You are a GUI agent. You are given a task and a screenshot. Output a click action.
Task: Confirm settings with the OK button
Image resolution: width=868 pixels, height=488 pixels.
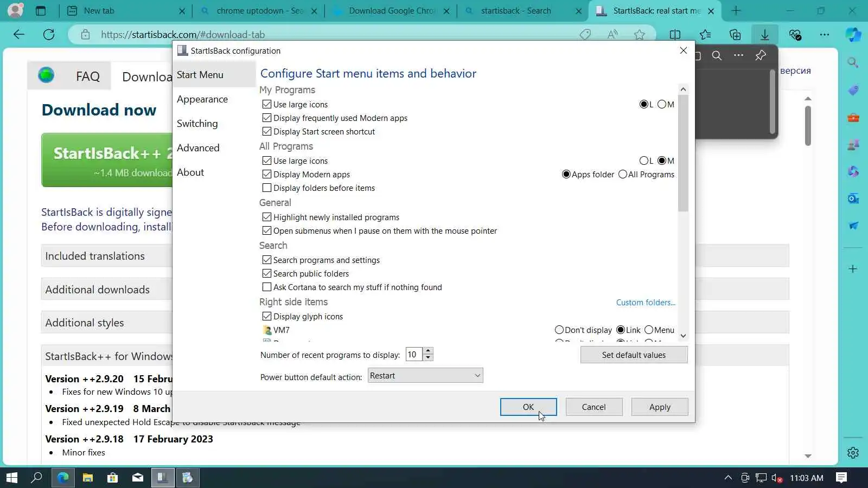point(528,407)
